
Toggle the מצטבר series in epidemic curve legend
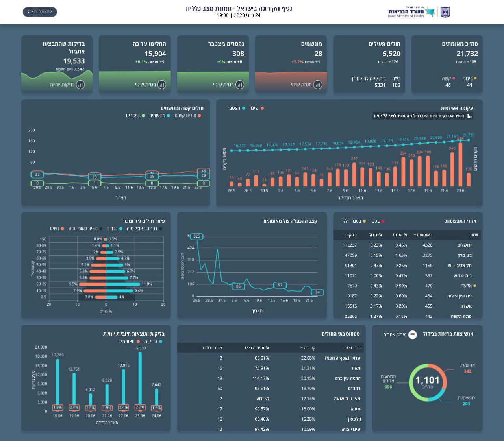(x=235, y=108)
